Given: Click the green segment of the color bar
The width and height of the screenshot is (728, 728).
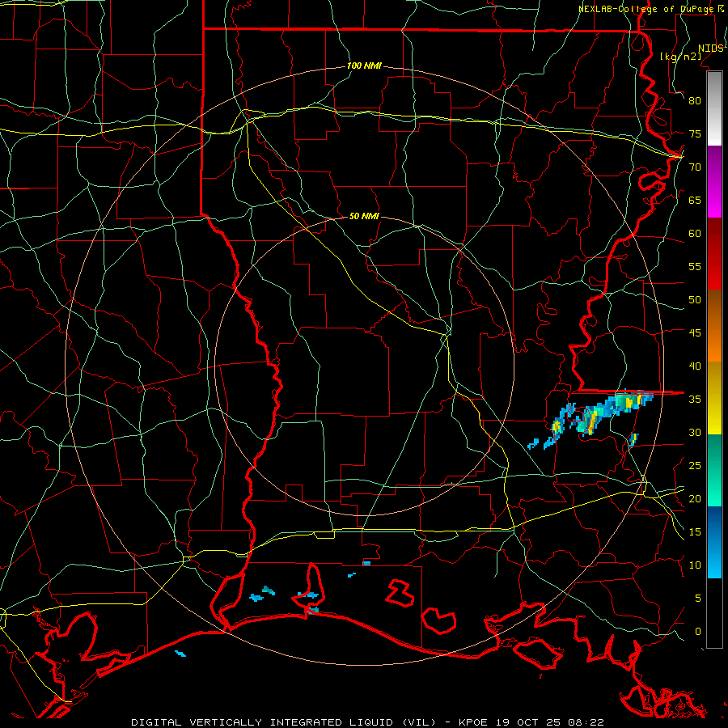Looking at the screenshot, I should [x=714, y=470].
